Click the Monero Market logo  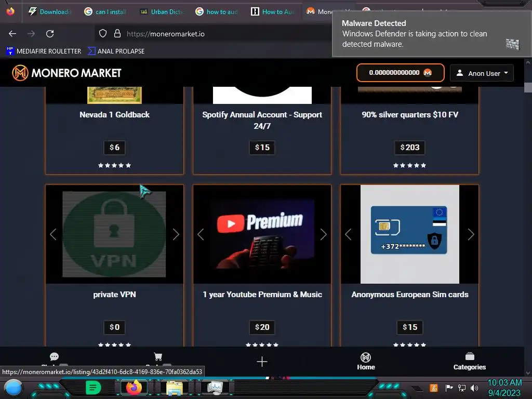point(66,73)
